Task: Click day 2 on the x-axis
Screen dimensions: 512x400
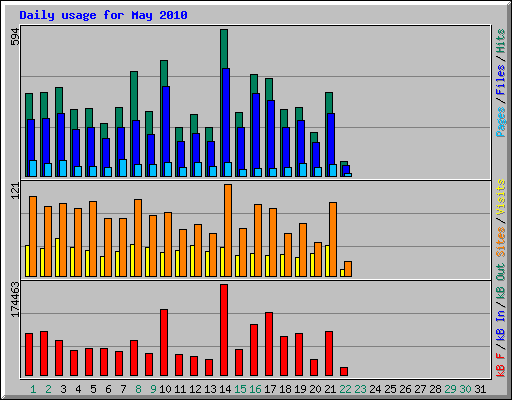Action: coord(48,389)
